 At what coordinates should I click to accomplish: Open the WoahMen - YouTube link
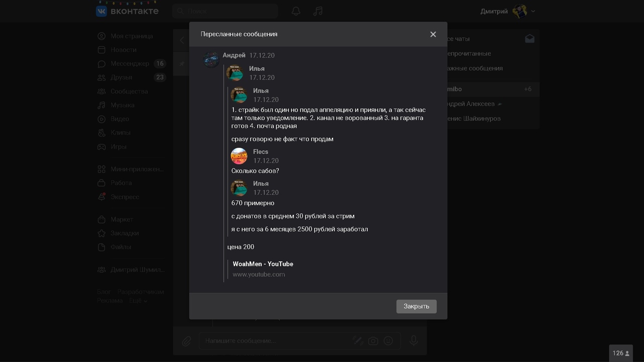[263, 264]
